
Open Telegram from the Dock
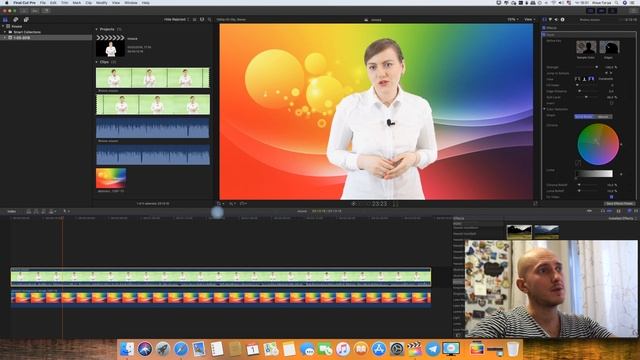[x=433, y=349]
